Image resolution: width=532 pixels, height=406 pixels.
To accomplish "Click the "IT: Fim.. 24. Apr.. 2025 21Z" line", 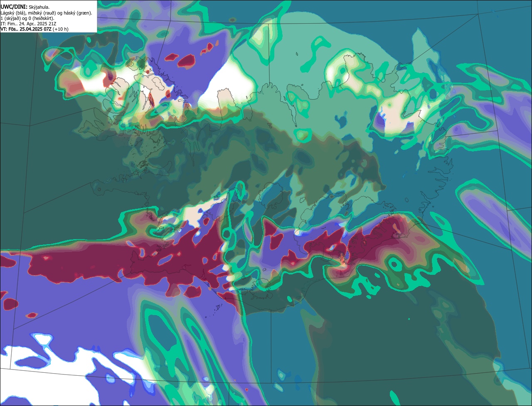I will (28, 24).
